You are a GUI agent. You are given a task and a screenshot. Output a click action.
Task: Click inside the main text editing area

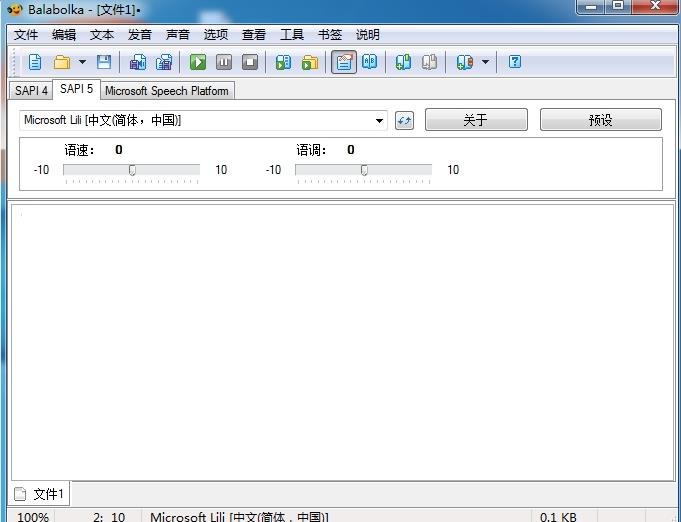click(342, 342)
